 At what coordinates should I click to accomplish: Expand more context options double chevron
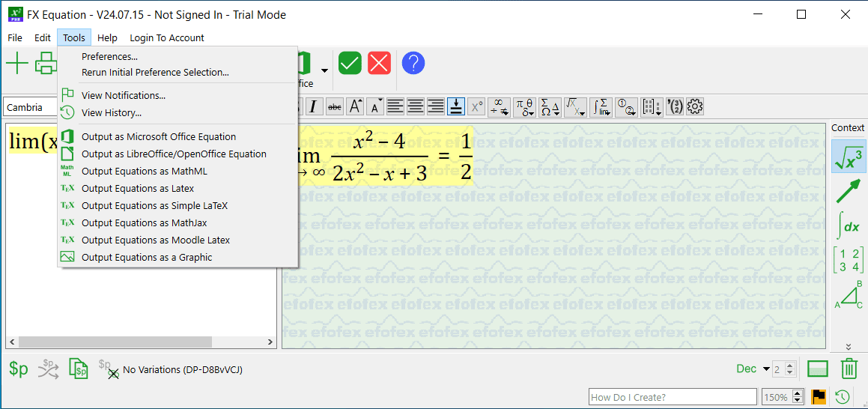[x=848, y=347]
